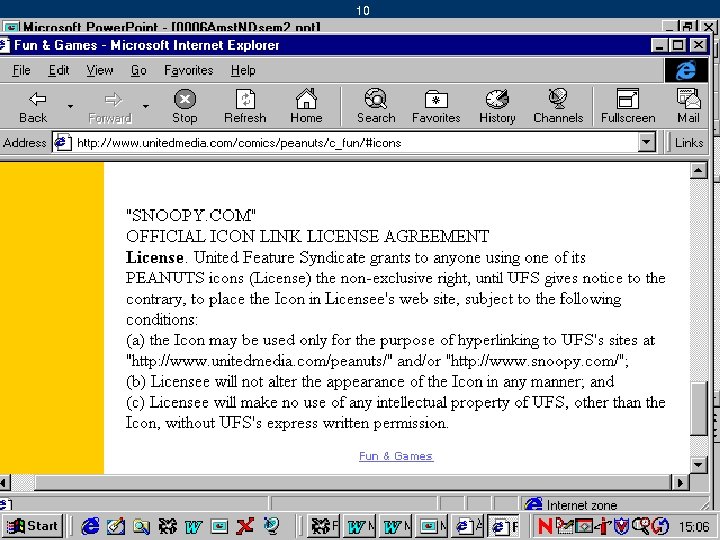The width and height of the screenshot is (720, 540).
Task: Click the shield tray icon
Action: click(621, 526)
